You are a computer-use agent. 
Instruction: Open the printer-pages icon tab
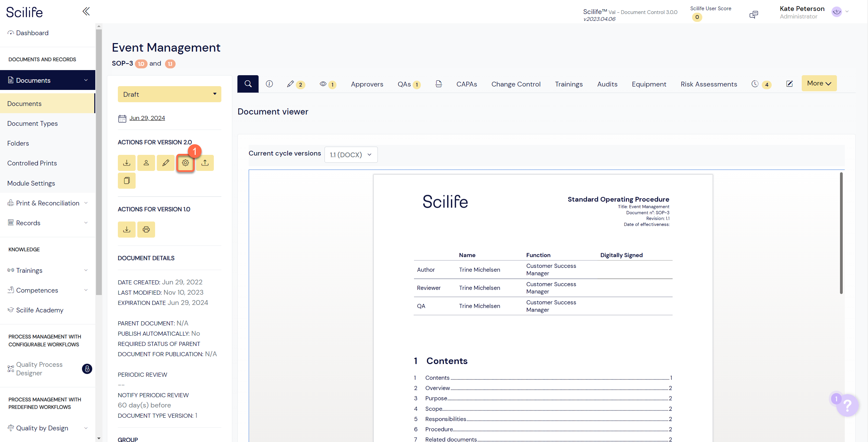[439, 84]
